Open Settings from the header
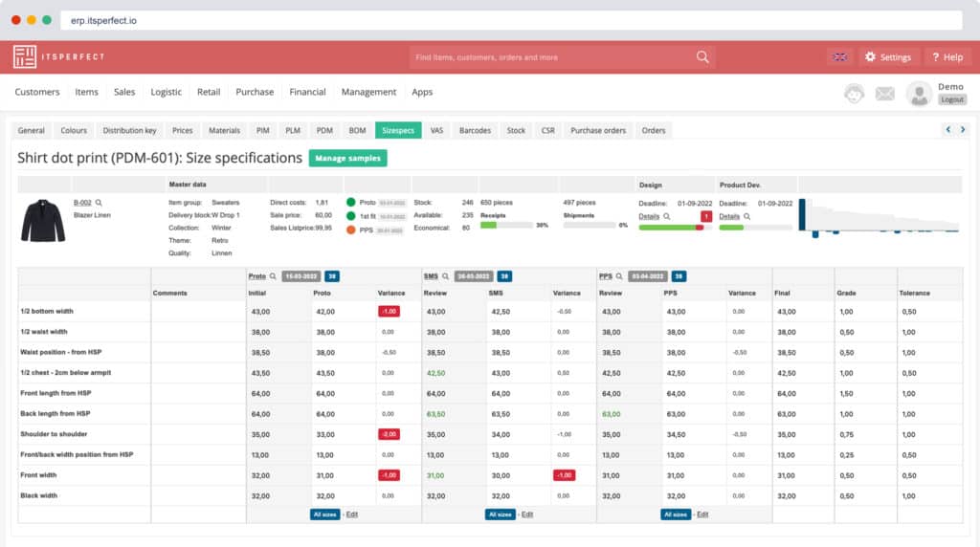Screen dimensions: 980x547 pos(887,56)
